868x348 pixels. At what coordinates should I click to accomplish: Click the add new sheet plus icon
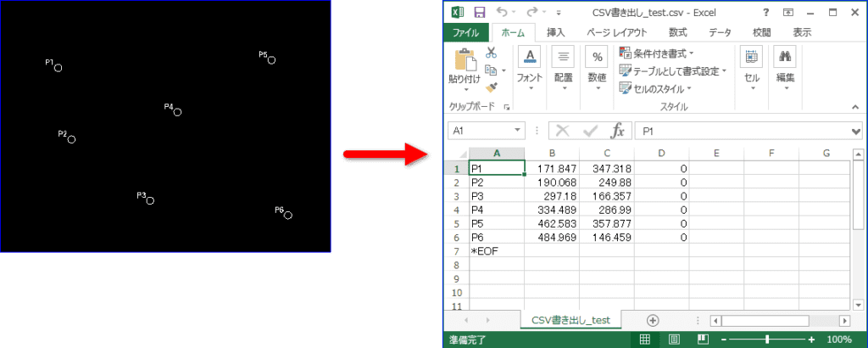click(x=652, y=320)
